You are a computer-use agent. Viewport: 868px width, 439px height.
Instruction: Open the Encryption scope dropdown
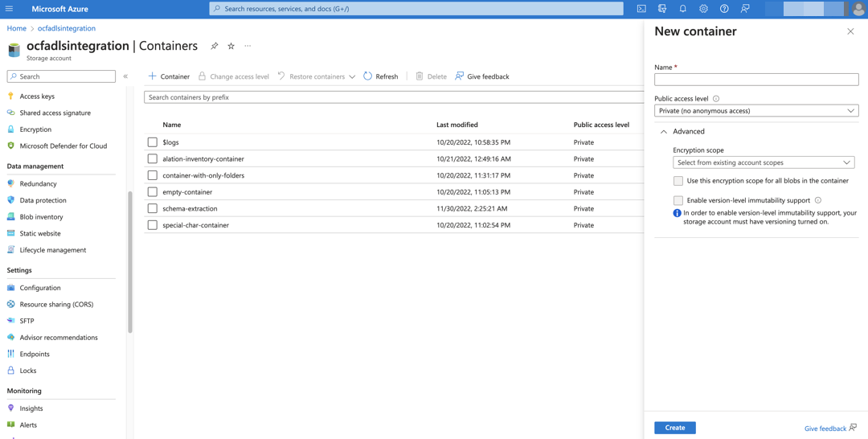click(x=764, y=162)
